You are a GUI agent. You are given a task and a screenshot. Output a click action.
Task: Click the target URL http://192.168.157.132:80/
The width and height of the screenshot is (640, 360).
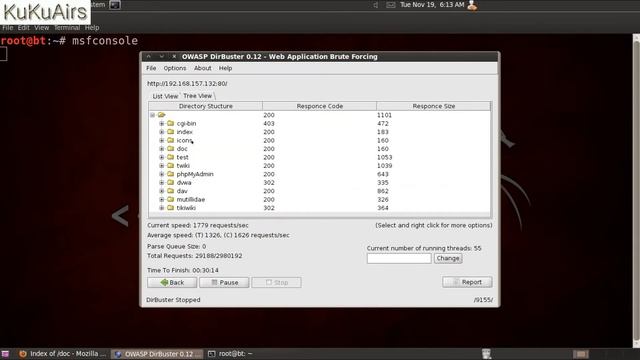pyautogui.click(x=187, y=83)
